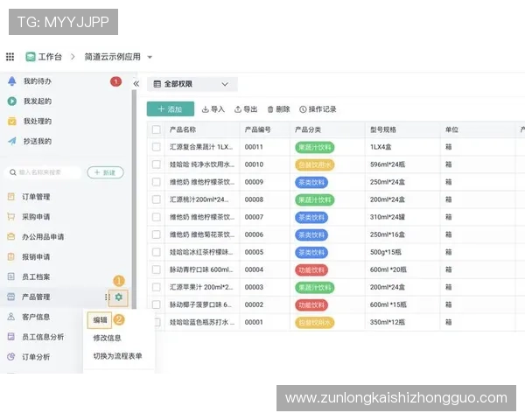Click the table icon in 全部权限
525x420 pixels.
pyautogui.click(x=157, y=84)
